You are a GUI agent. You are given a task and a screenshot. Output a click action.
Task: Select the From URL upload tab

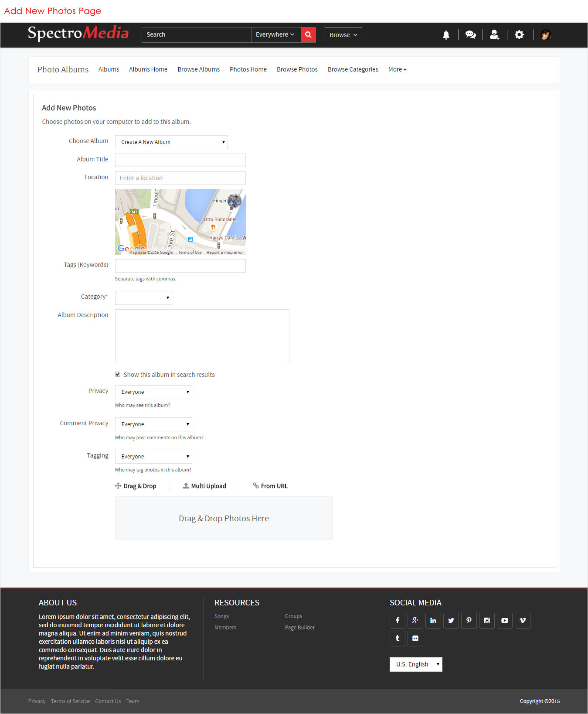click(x=270, y=486)
